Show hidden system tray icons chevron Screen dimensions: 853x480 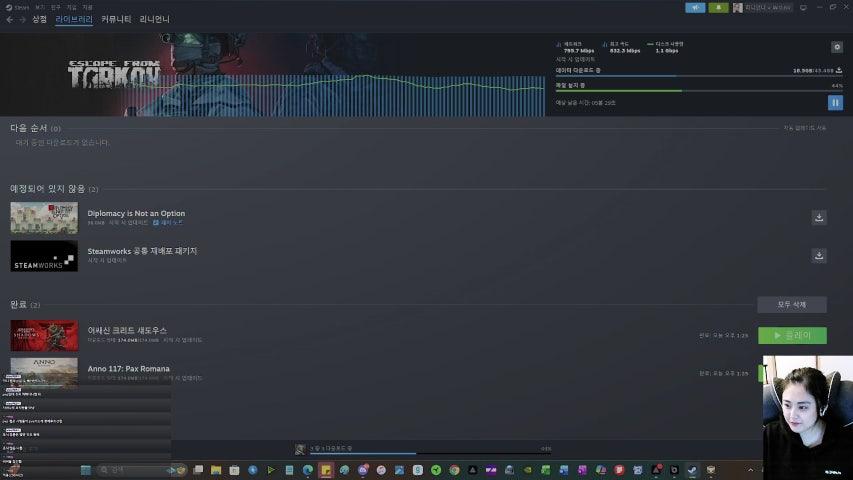(751, 470)
